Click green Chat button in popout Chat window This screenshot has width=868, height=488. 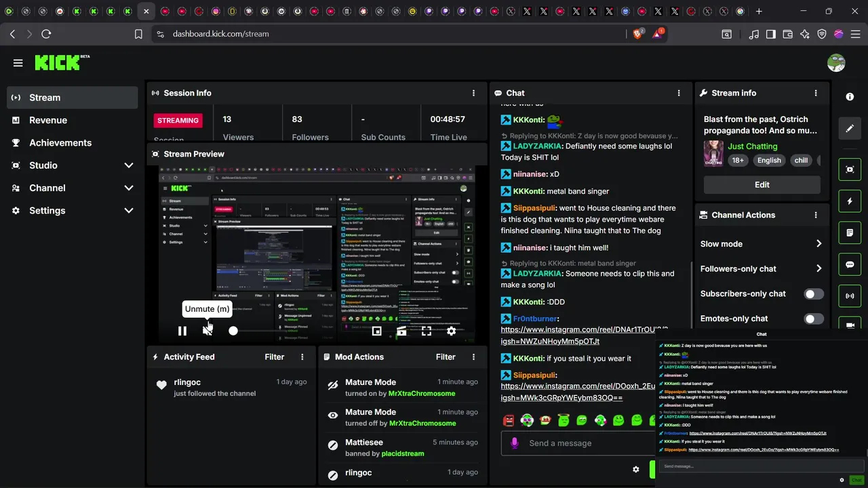pos(857,480)
